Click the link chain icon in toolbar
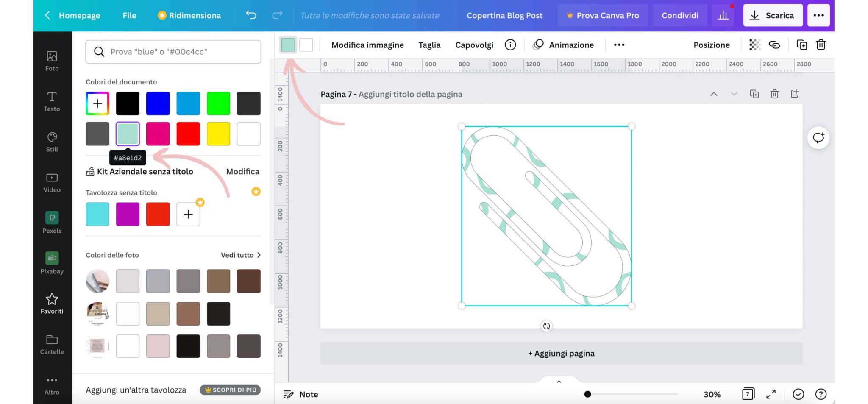The height and width of the screenshot is (404, 868). tap(774, 45)
